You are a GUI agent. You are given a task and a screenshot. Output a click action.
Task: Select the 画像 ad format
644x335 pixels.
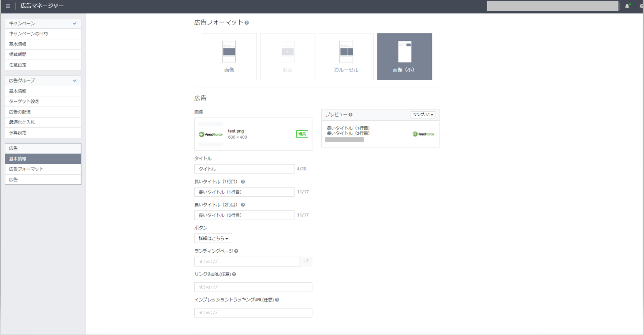[229, 56]
